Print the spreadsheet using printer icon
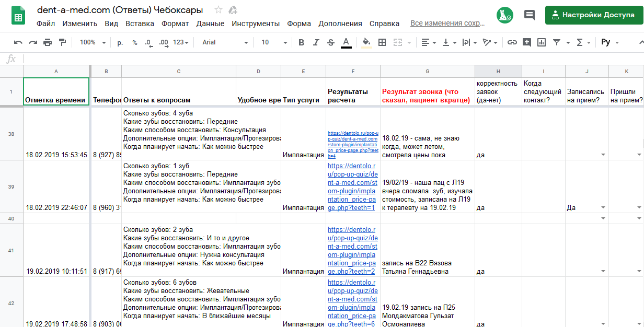Image resolution: width=644 pixels, height=327 pixels. pyautogui.click(x=48, y=42)
